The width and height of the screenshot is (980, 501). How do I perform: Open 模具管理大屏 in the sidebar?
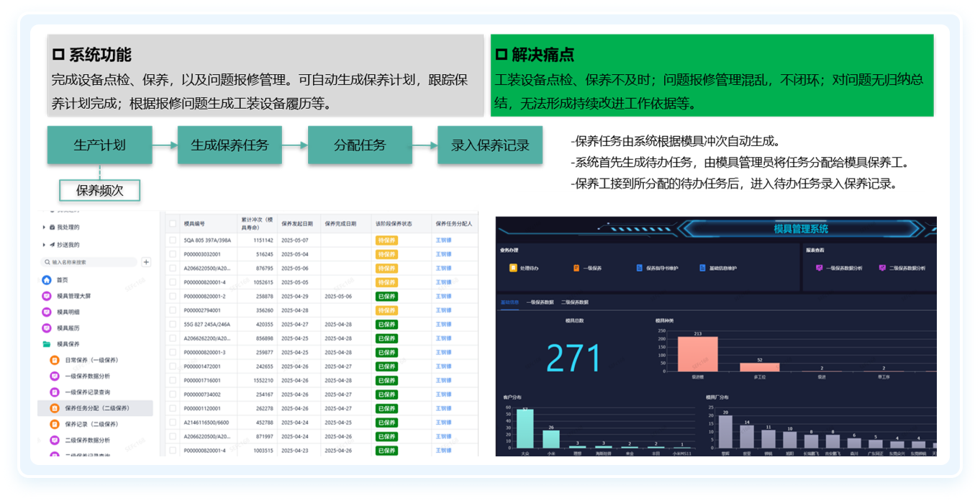73,296
